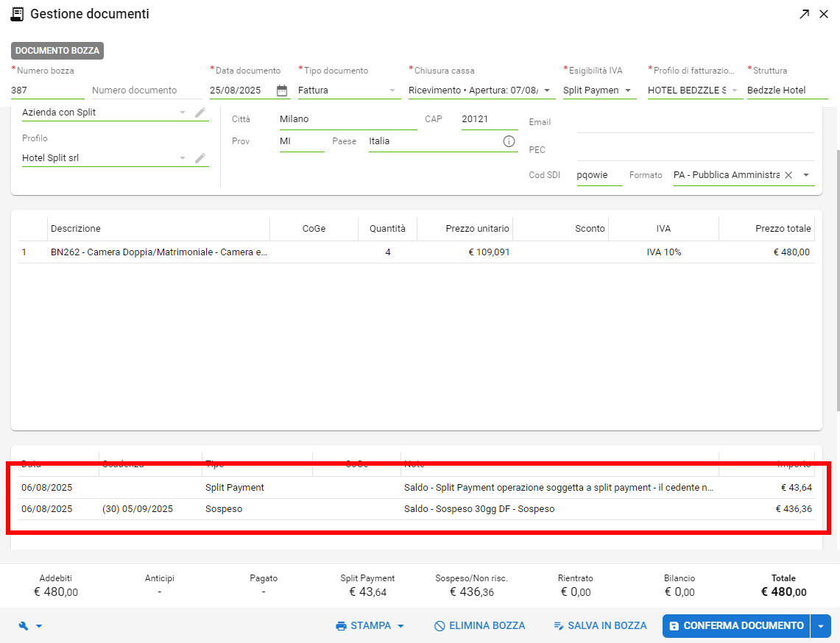
Task: Open the Chiusura cassa dropdown
Action: click(x=547, y=90)
